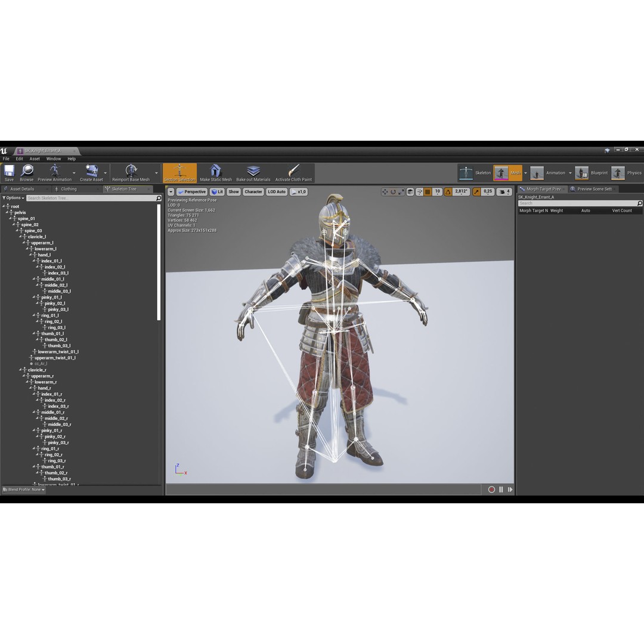This screenshot has height=644, width=644.
Task: Click the Bake out Materials icon
Action: 253,171
